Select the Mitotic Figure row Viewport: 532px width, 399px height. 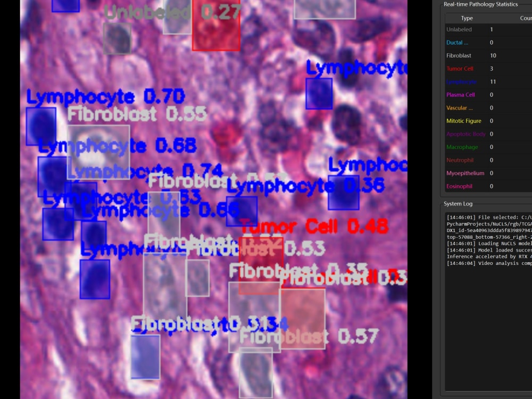(x=488, y=121)
